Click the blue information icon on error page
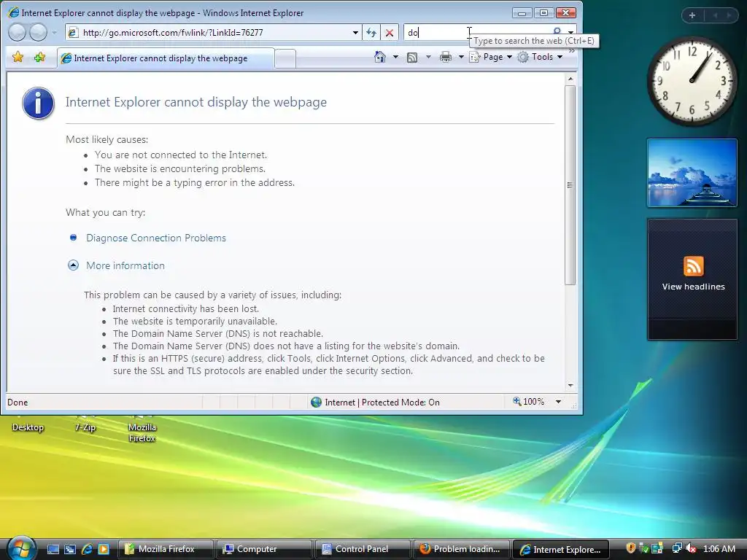Screen dimensions: 747x560 (x=38, y=103)
